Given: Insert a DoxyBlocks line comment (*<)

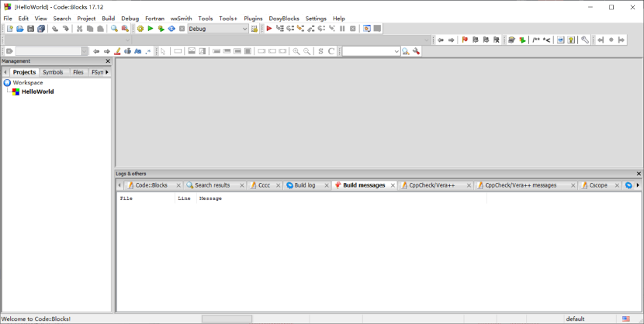Looking at the screenshot, I should 547,40.
